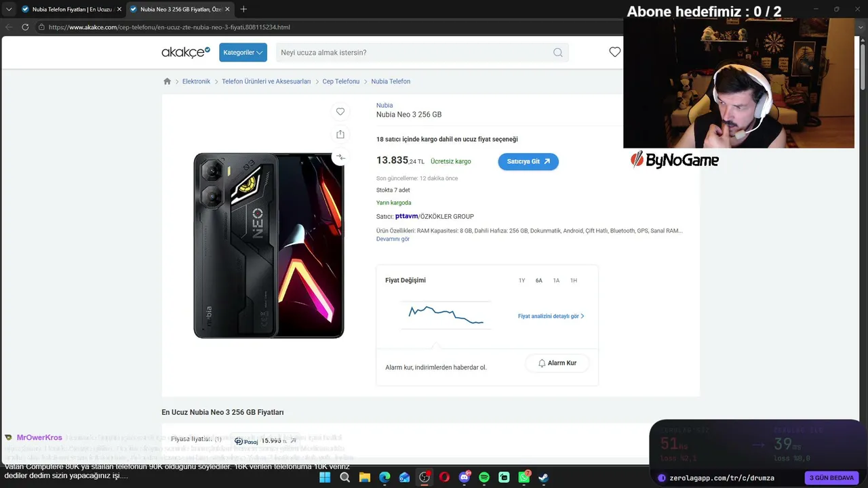
Task: Open the Nubia brand link
Action: click(384, 105)
